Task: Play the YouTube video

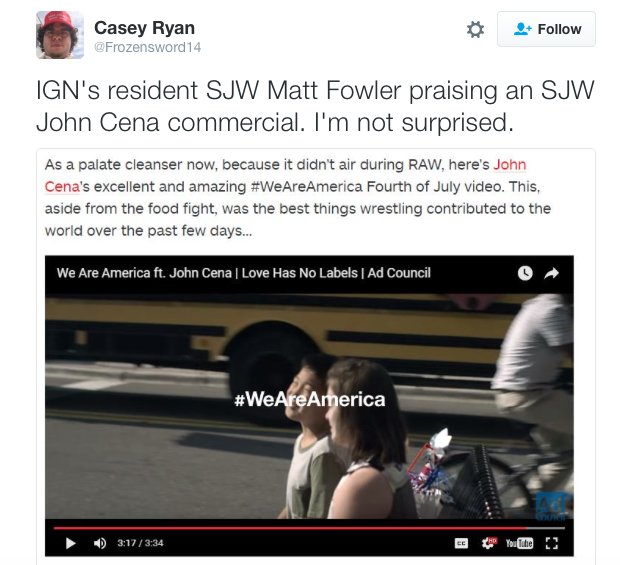Action: [70, 543]
